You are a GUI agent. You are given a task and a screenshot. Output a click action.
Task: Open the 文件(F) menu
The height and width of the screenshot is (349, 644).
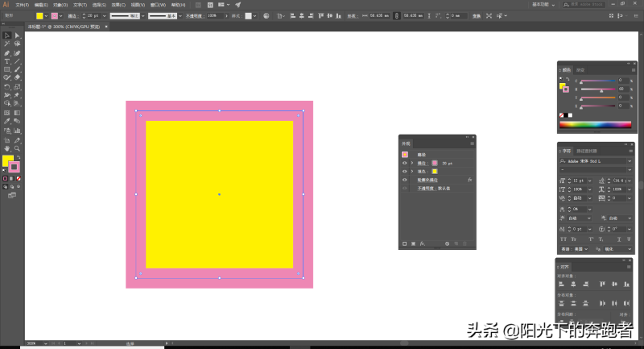[22, 5]
